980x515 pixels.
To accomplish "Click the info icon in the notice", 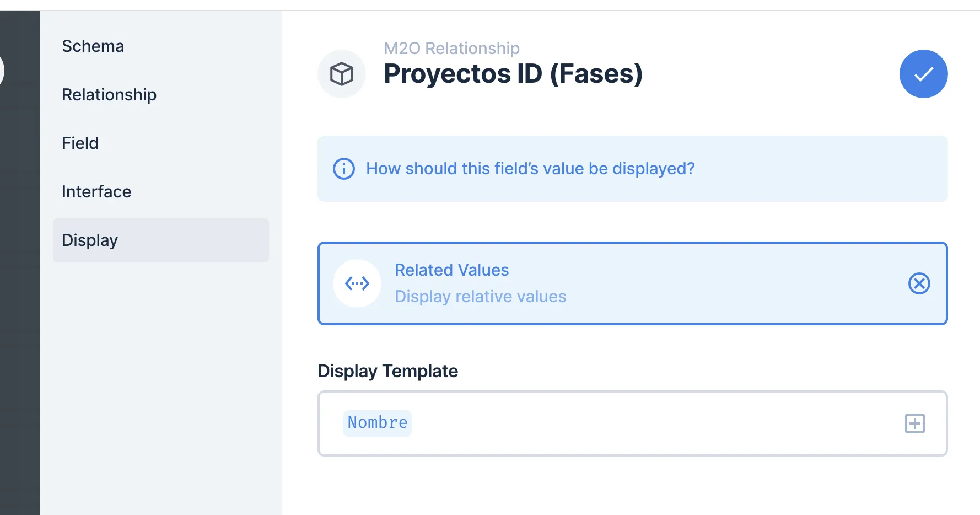I will [344, 169].
